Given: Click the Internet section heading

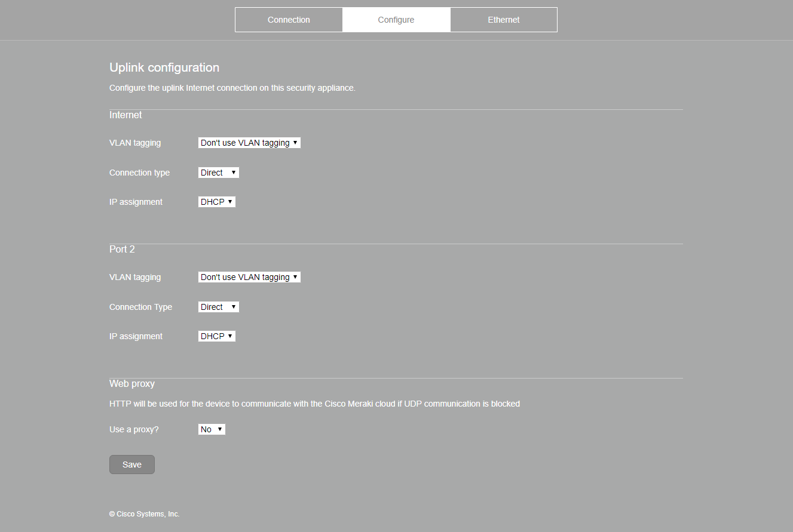Looking at the screenshot, I should [125, 115].
